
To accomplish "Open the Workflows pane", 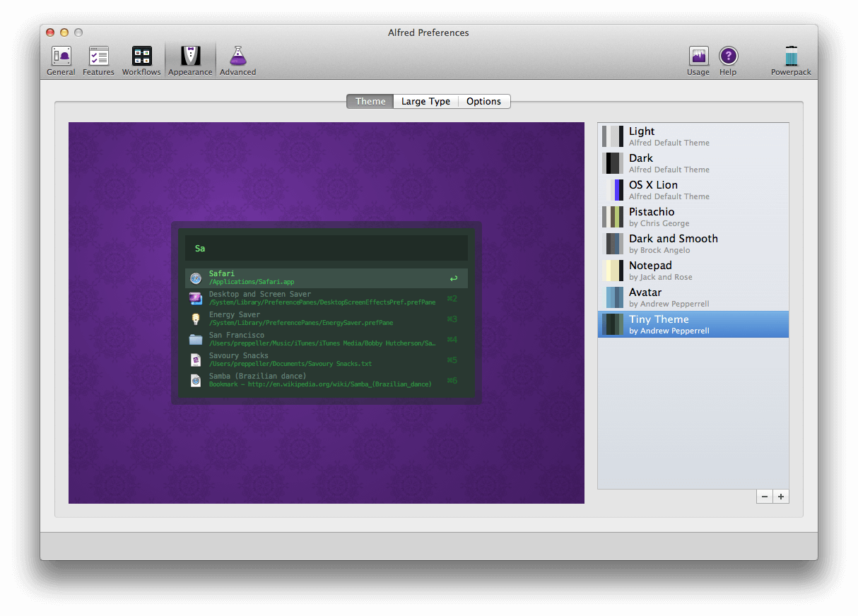I will point(141,59).
